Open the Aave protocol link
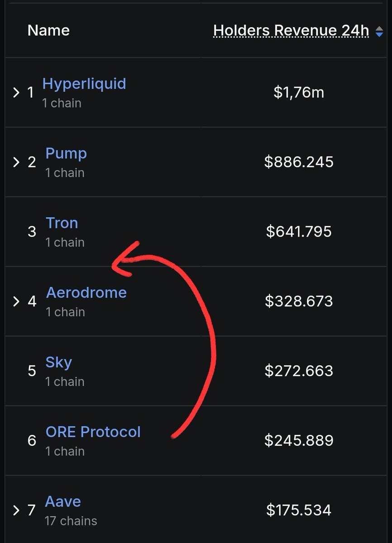Screen dimensions: 392x543 tap(63, 501)
